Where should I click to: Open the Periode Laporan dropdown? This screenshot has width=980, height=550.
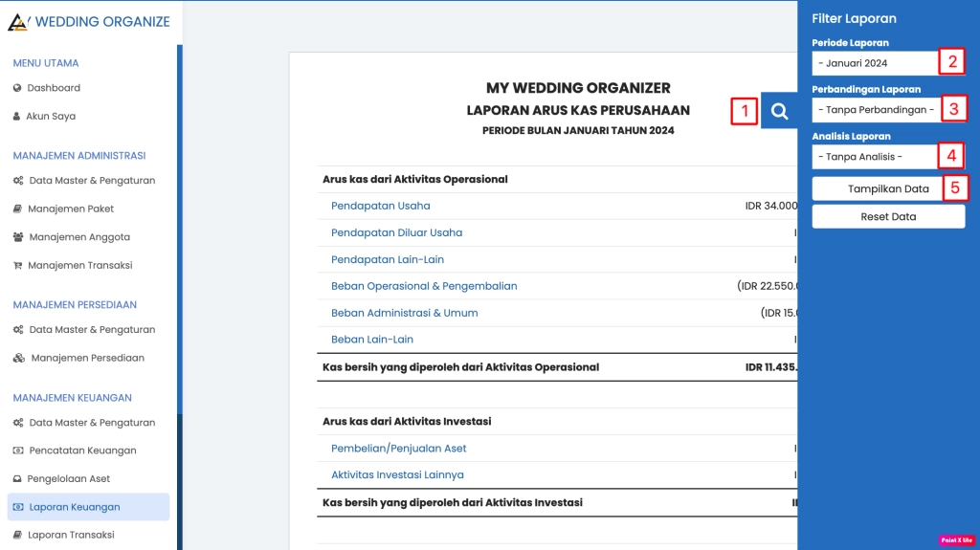coord(874,63)
